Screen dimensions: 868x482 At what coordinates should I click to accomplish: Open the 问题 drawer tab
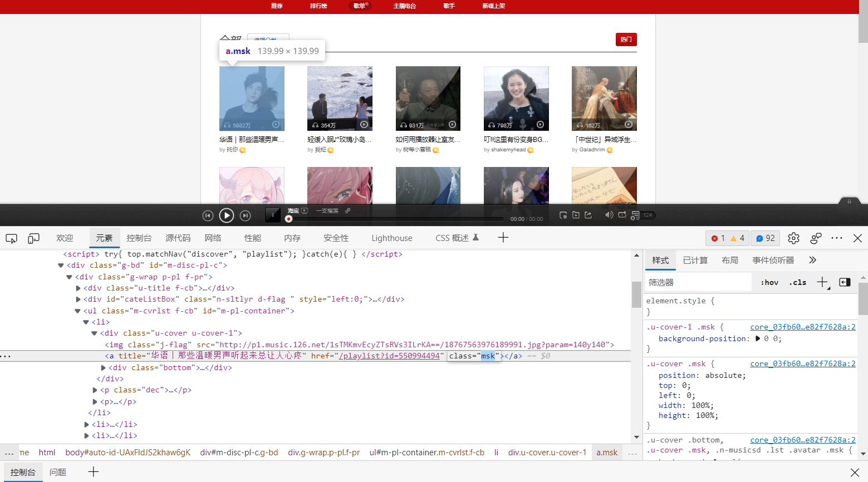tap(58, 472)
